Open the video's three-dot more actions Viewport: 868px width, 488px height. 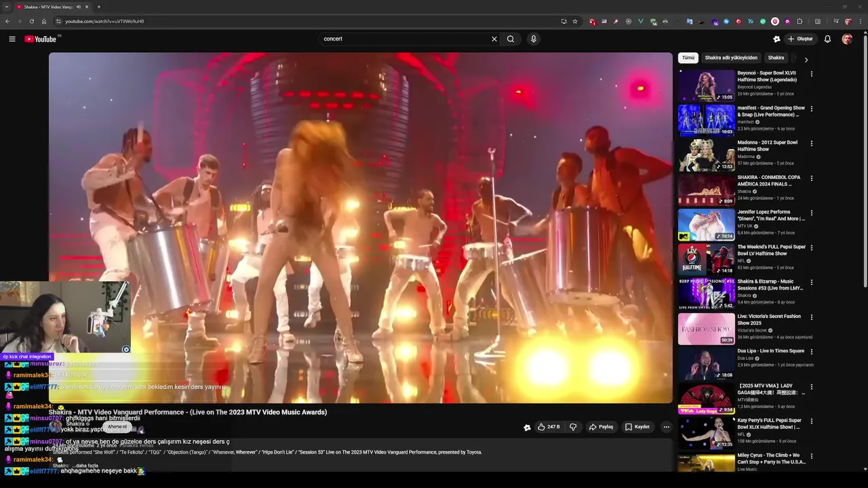666,427
